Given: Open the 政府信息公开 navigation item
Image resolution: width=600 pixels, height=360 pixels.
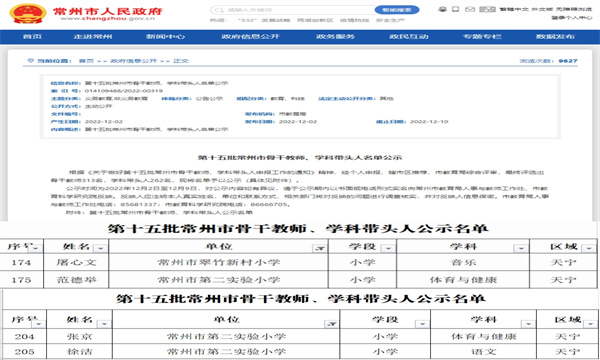Looking at the screenshot, I should [251, 37].
